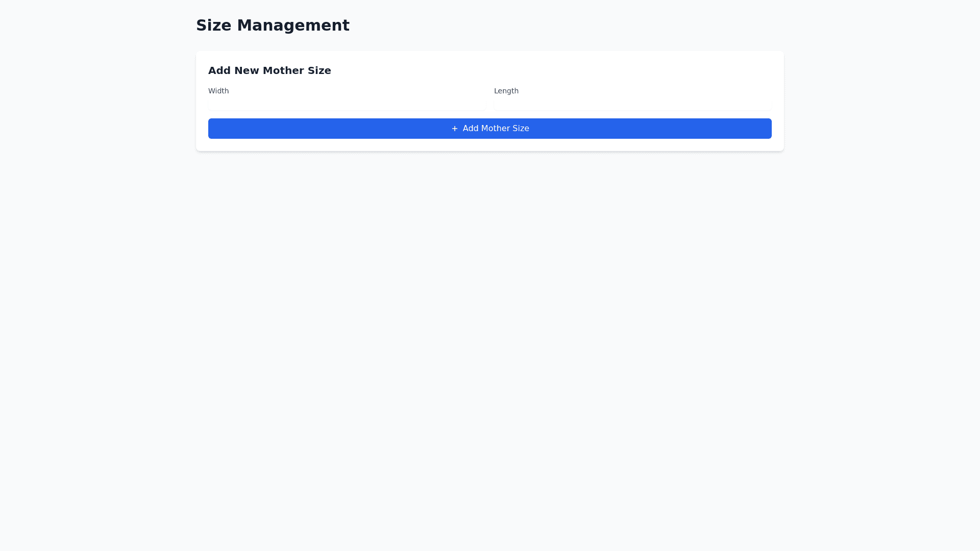Click the word 'Size' in page title
The width and height of the screenshot is (980, 551).
click(213, 26)
